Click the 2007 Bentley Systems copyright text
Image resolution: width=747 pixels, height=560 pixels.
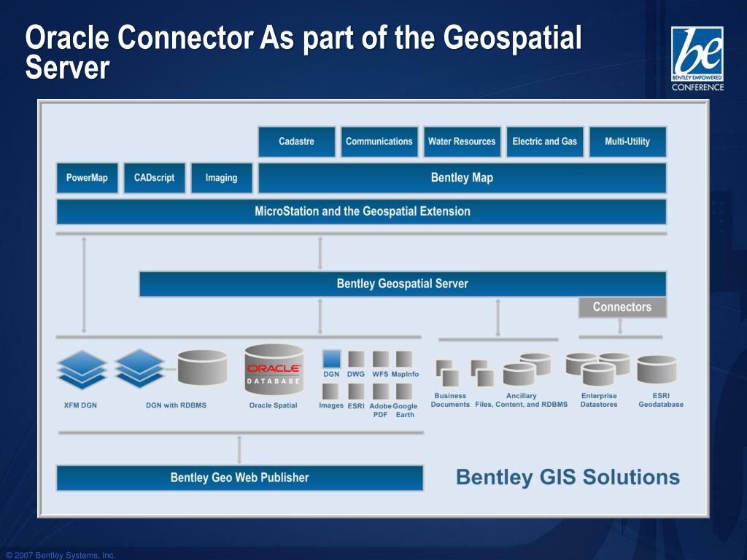61,555
